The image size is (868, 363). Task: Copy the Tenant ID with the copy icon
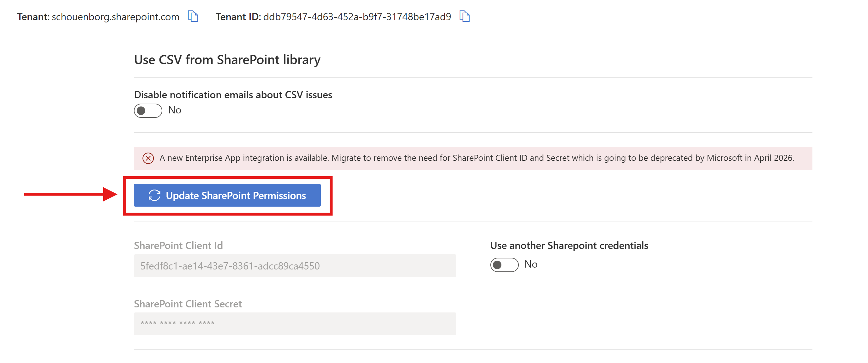click(x=464, y=16)
